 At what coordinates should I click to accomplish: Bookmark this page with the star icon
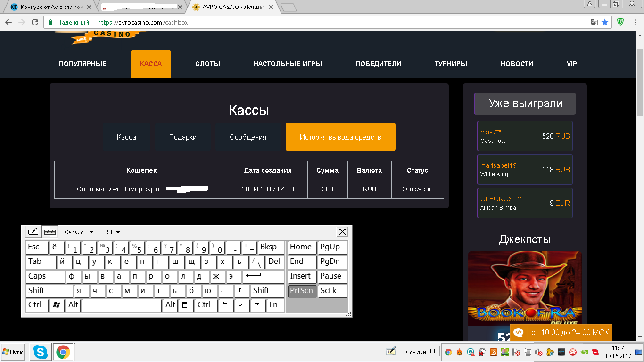[605, 22]
